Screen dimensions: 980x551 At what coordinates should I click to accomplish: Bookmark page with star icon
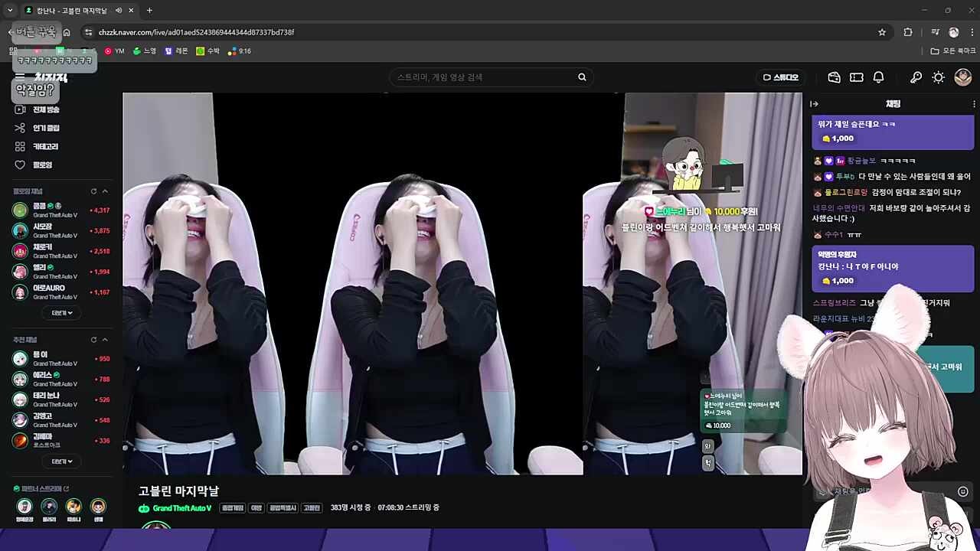click(x=882, y=32)
